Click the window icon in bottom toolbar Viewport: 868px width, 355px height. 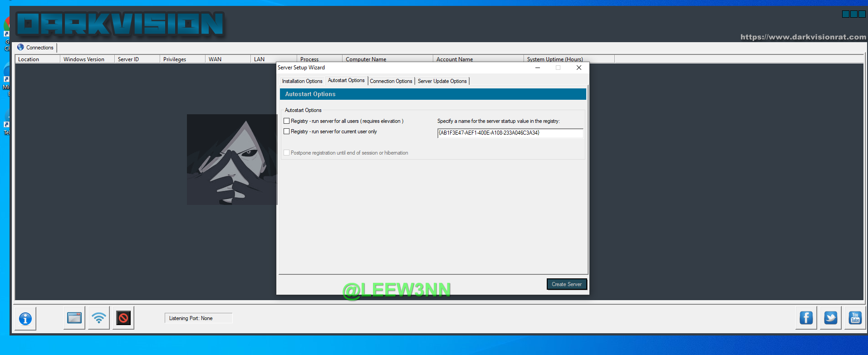point(74,318)
